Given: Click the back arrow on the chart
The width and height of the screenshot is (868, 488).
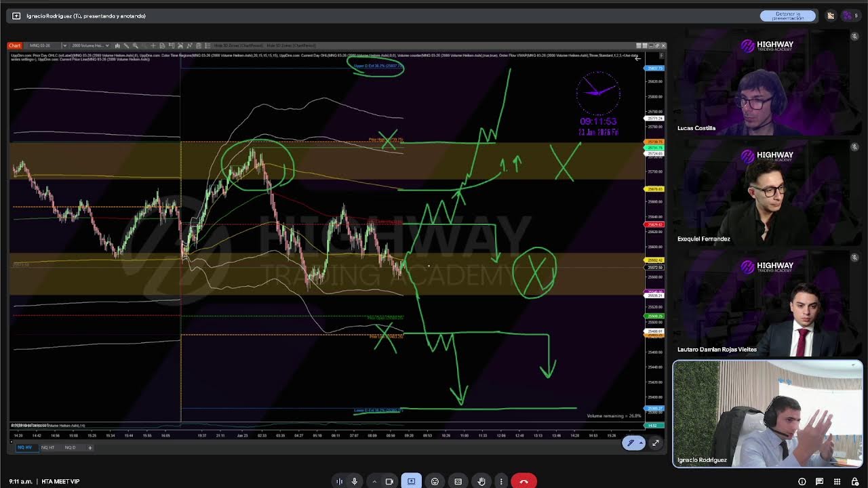Looking at the screenshot, I should [637, 58].
